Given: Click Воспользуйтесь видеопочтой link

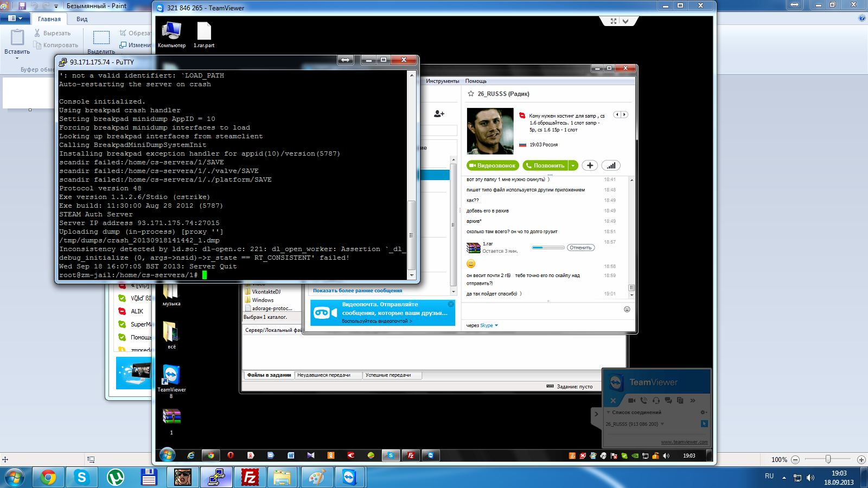Looking at the screenshot, I should click(x=376, y=322).
